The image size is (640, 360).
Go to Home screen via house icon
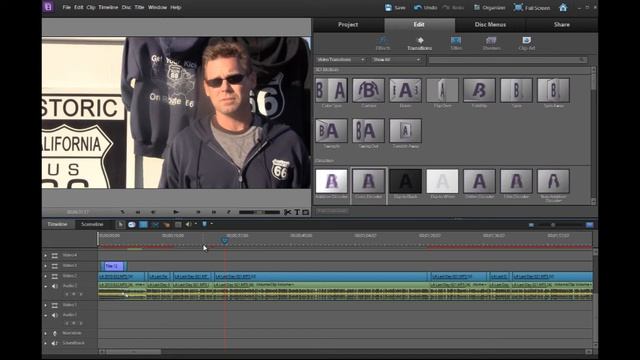pos(563,7)
